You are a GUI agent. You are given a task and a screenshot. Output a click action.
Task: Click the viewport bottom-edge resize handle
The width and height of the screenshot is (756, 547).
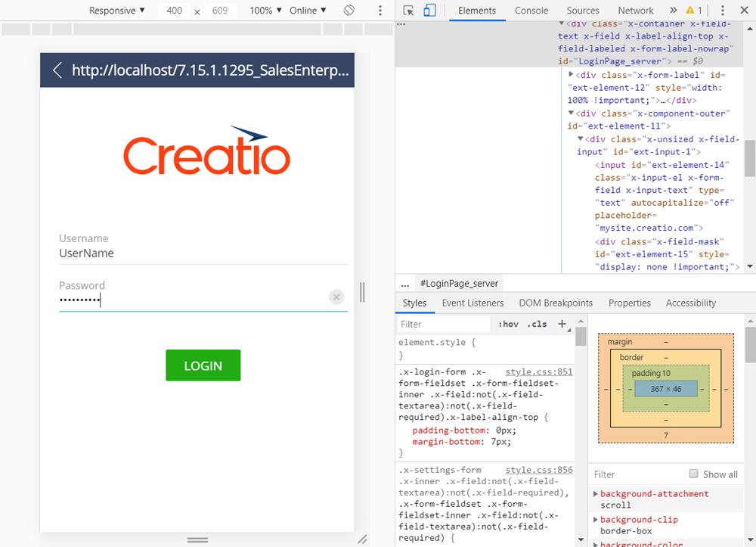(x=197, y=539)
